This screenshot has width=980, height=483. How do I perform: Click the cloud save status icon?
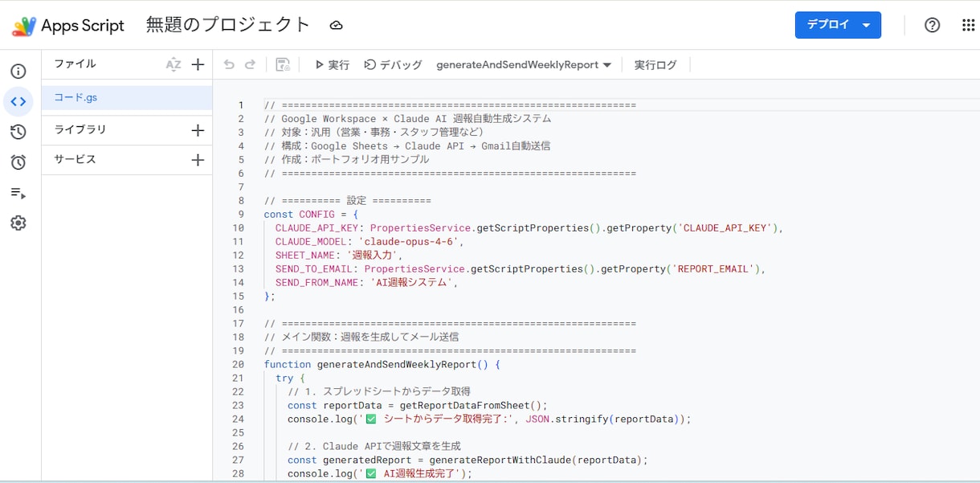pos(337,26)
